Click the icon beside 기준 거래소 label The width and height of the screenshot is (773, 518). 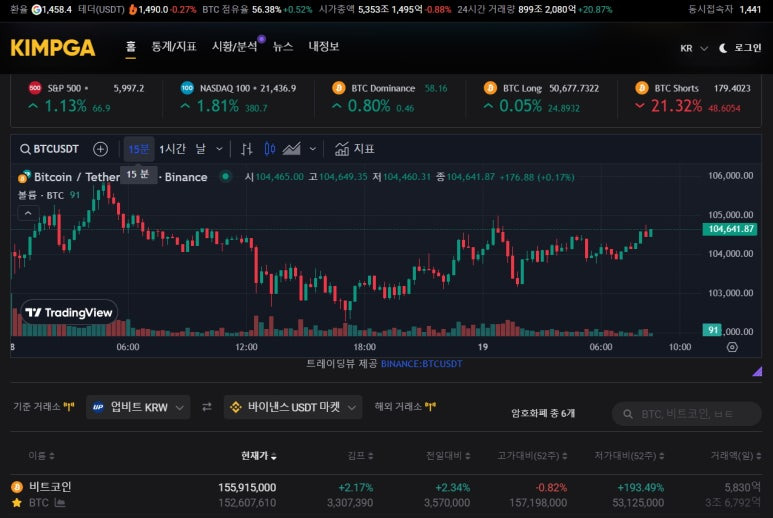pyautogui.click(x=69, y=407)
